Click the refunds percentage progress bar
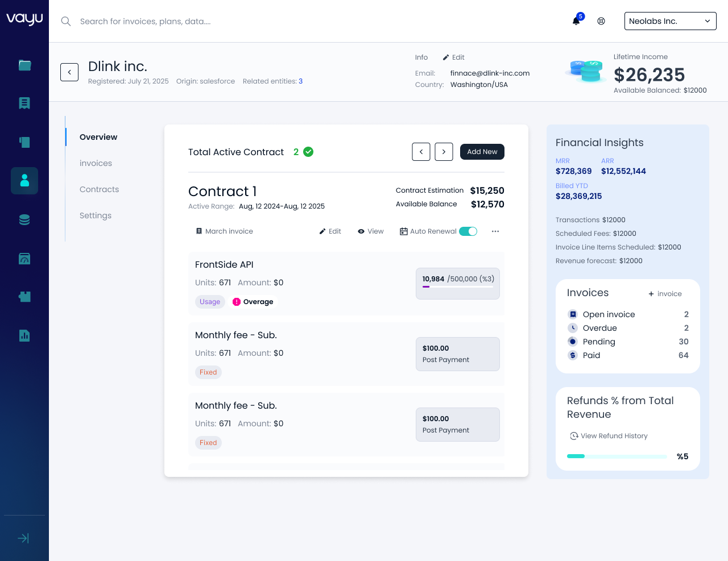The image size is (728, 561). (617, 456)
